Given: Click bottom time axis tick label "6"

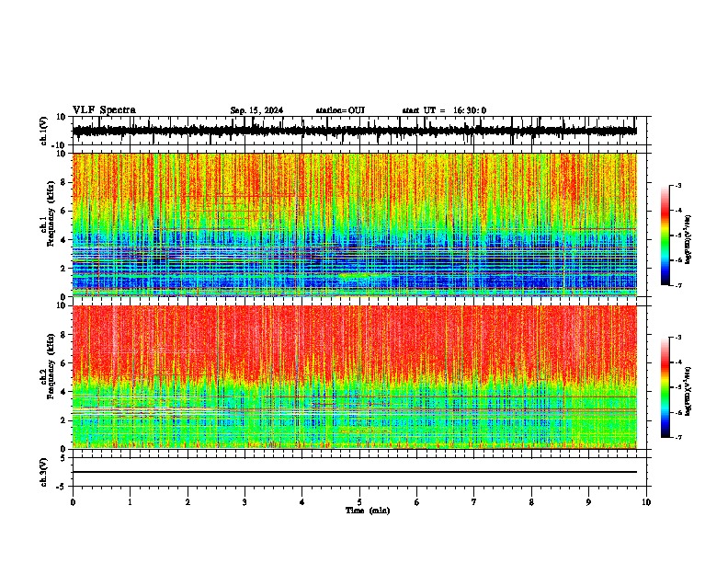Looking at the screenshot, I should pyautogui.click(x=417, y=502).
